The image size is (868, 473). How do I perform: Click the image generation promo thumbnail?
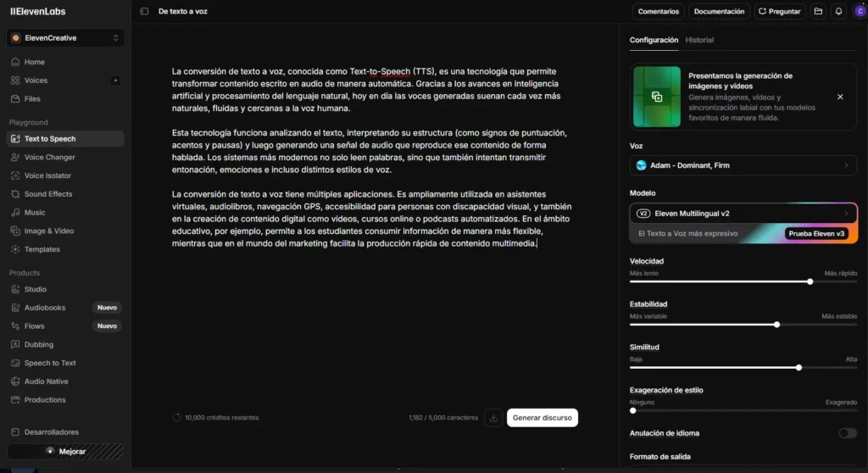[657, 97]
